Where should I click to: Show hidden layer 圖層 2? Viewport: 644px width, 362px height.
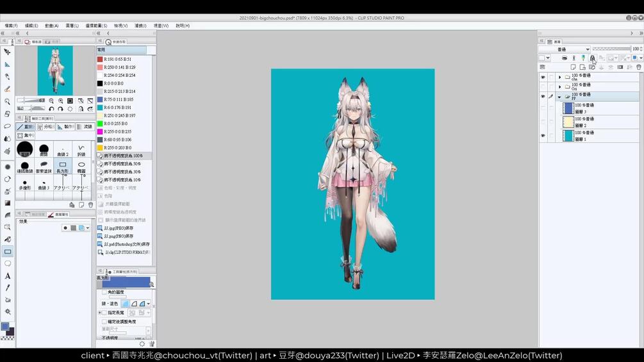[543, 122]
